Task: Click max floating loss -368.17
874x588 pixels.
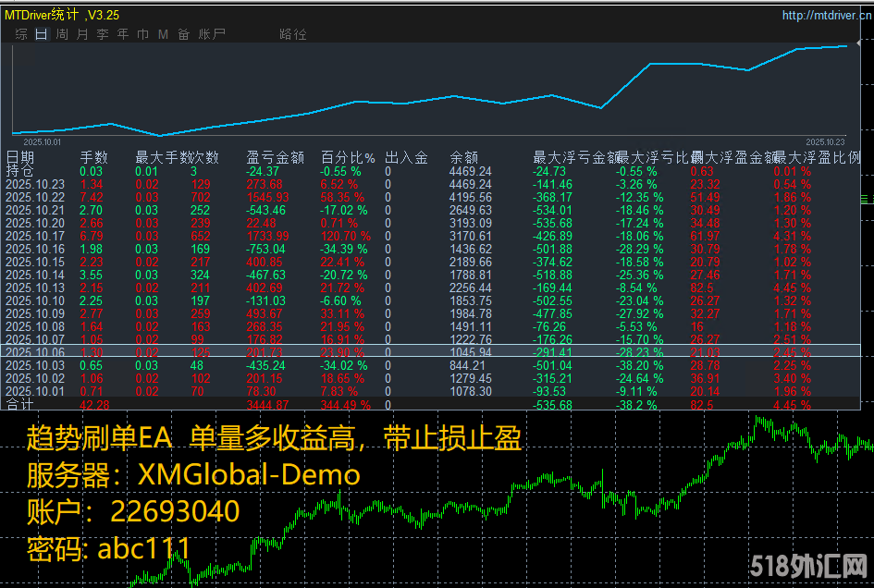Action: tap(552, 197)
